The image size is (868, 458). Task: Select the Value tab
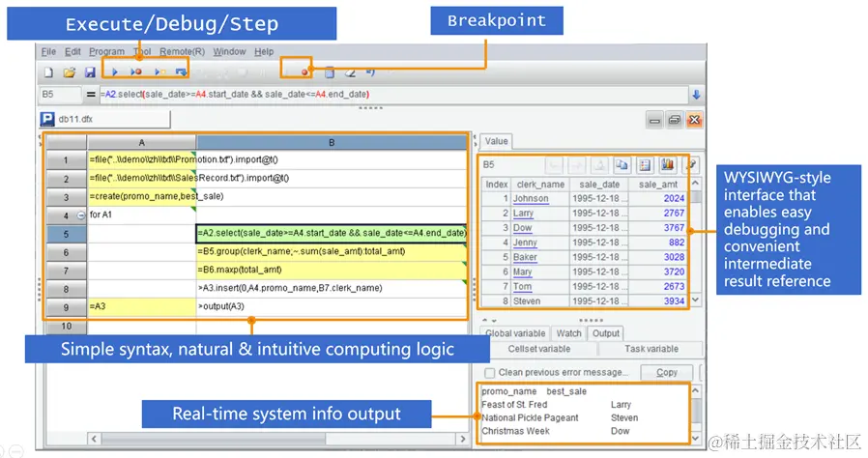tap(496, 141)
